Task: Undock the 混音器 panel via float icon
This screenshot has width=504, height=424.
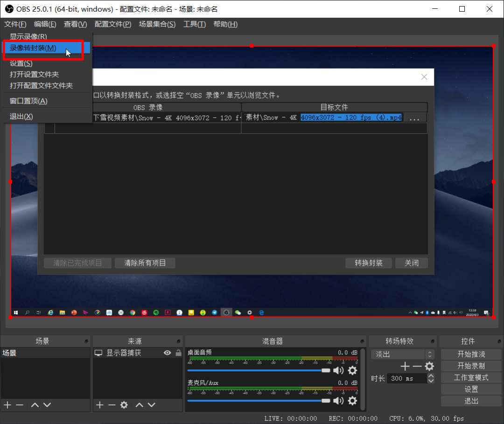Action: 362,341
